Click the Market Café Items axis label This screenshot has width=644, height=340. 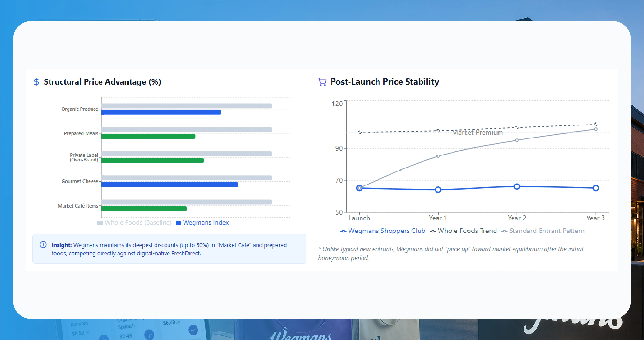point(78,206)
